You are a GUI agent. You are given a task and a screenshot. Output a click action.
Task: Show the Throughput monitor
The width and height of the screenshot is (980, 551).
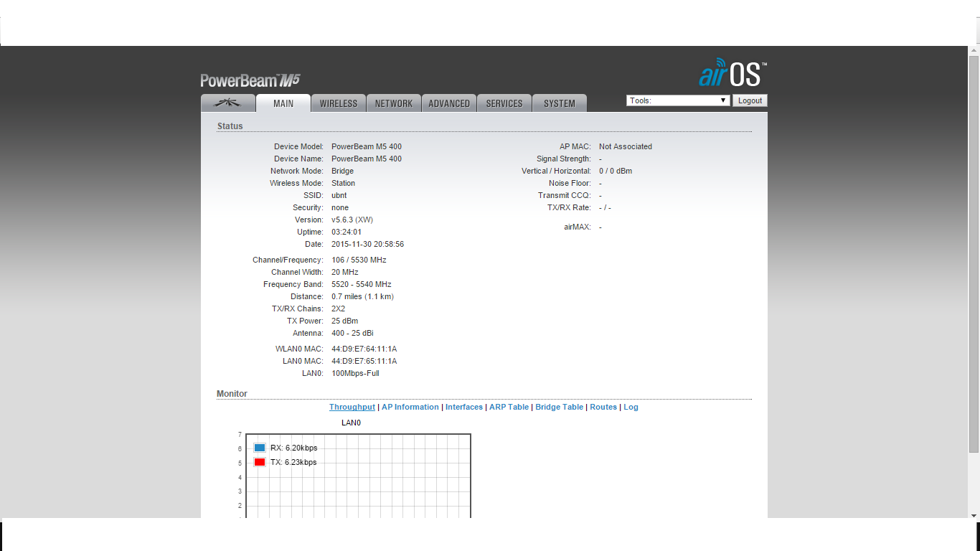click(x=352, y=407)
